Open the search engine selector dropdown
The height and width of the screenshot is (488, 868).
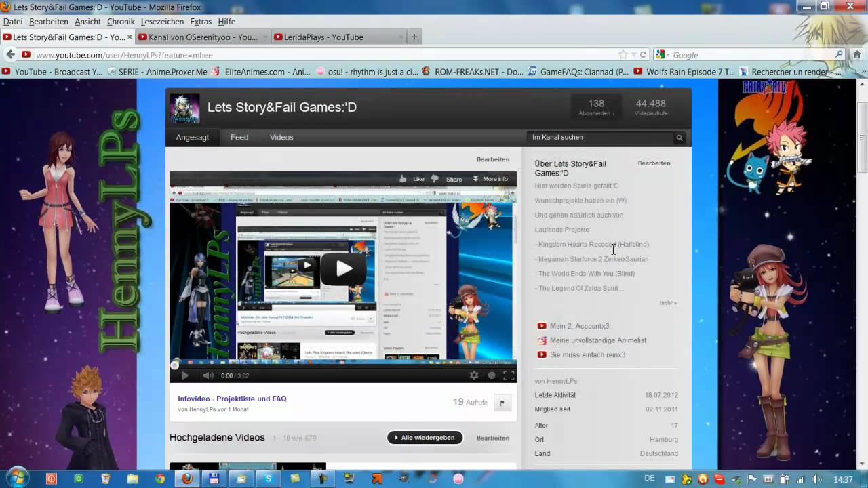[661, 55]
